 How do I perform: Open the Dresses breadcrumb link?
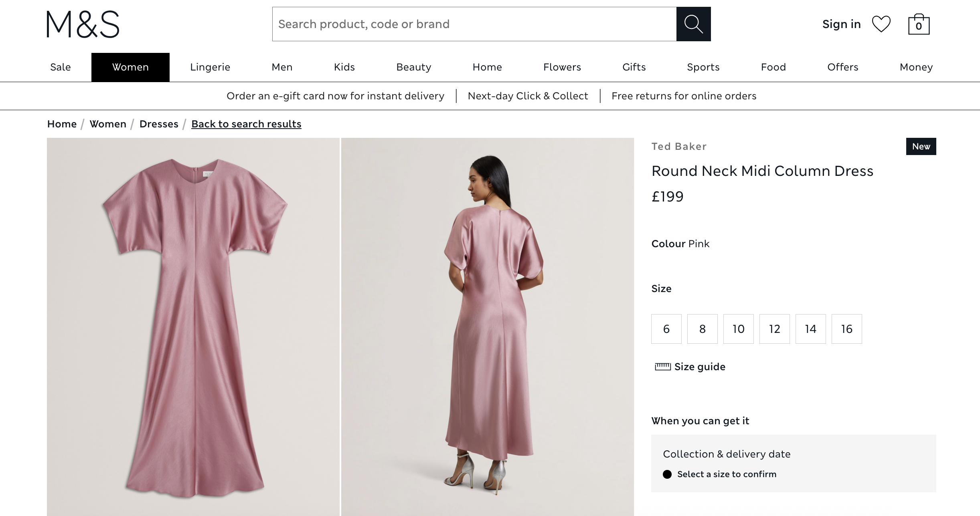(x=159, y=124)
